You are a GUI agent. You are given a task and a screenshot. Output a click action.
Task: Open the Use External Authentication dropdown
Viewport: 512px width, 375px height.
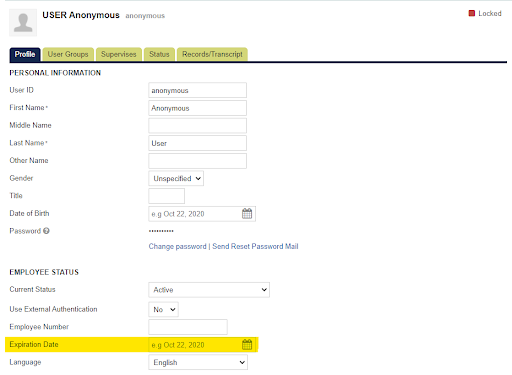click(163, 309)
